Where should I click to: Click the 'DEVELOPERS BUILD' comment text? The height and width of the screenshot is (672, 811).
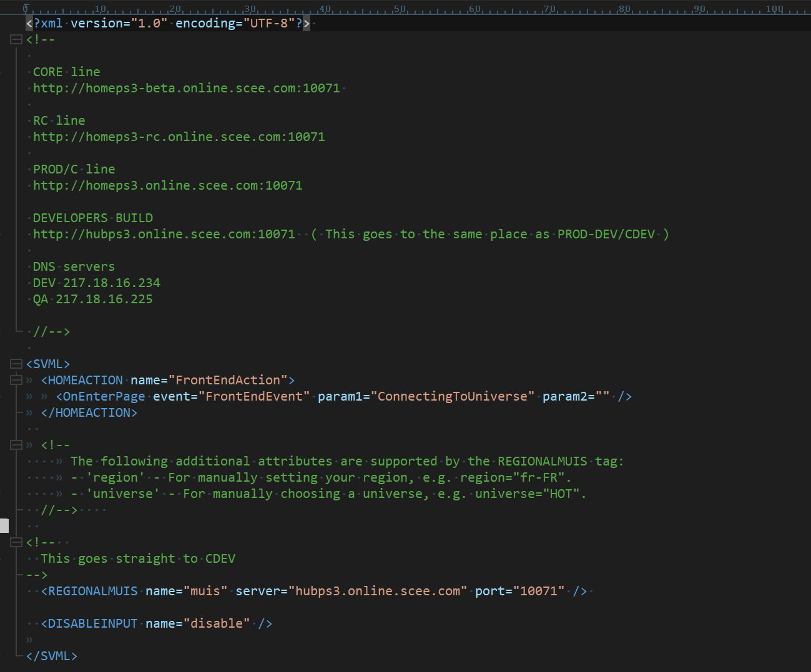(93, 218)
